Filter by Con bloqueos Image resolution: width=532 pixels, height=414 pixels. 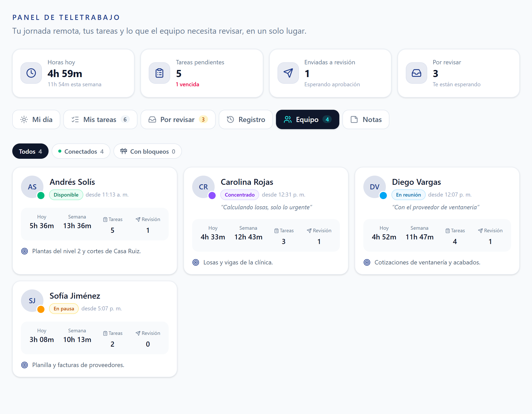148,151
